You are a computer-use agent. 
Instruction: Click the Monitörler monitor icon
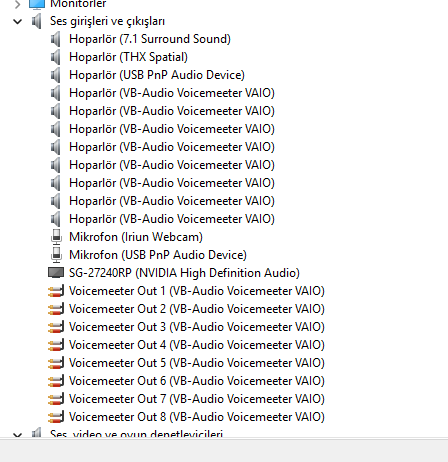pos(37,4)
